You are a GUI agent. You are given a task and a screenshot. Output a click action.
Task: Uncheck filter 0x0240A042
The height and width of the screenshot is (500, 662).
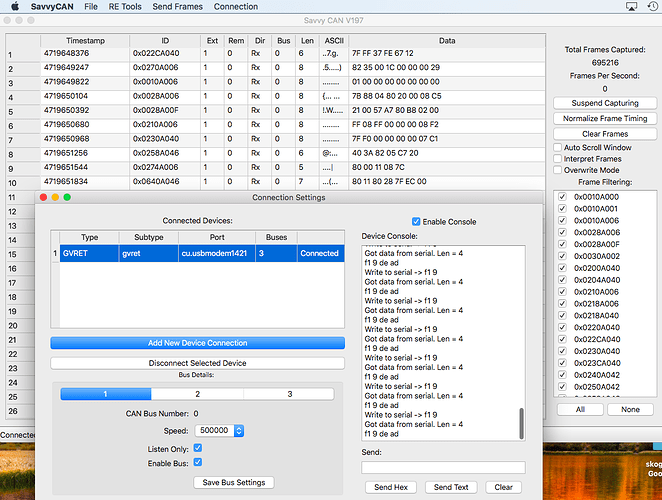click(x=562, y=375)
